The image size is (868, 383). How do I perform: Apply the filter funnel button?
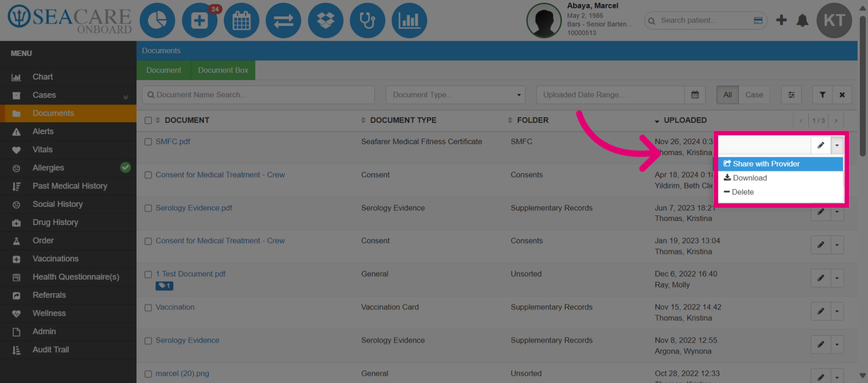[x=822, y=95]
